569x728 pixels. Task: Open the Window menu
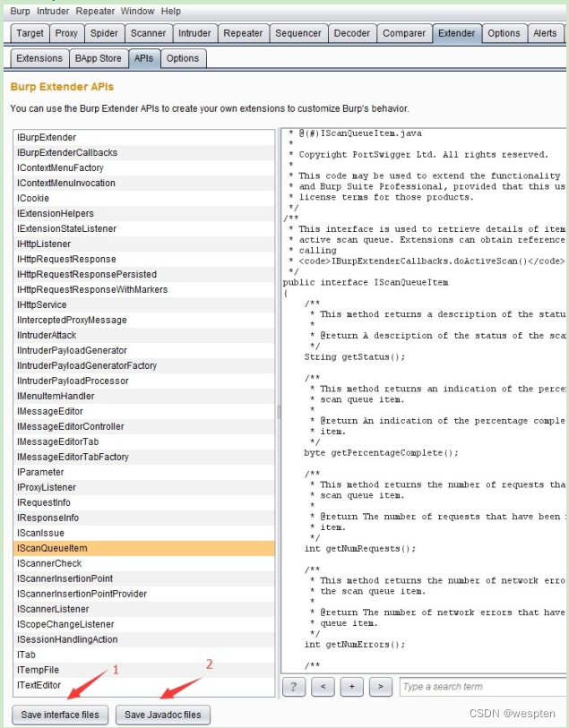coord(137,11)
